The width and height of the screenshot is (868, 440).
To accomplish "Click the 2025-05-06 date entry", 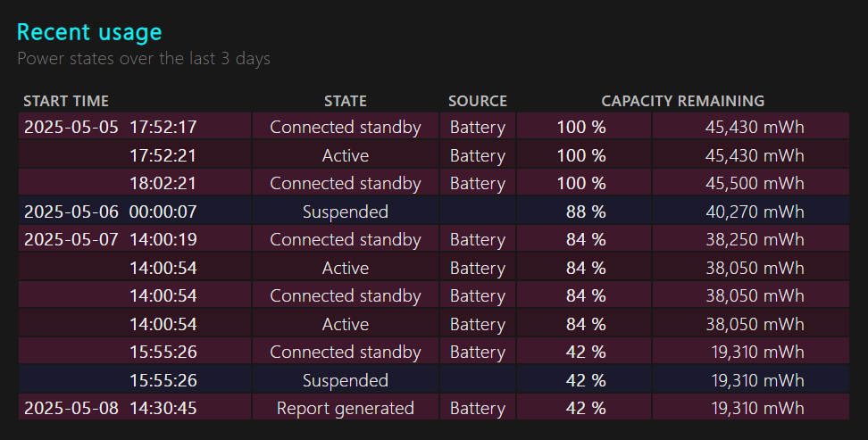I will pos(71,212).
